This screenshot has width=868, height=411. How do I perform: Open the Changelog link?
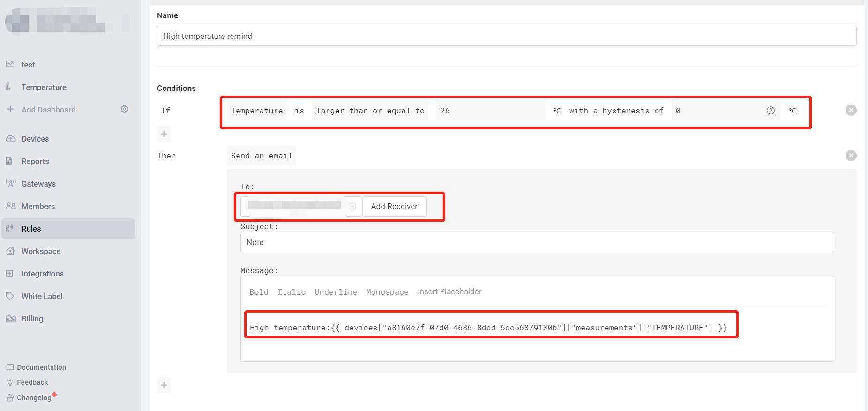(34, 398)
